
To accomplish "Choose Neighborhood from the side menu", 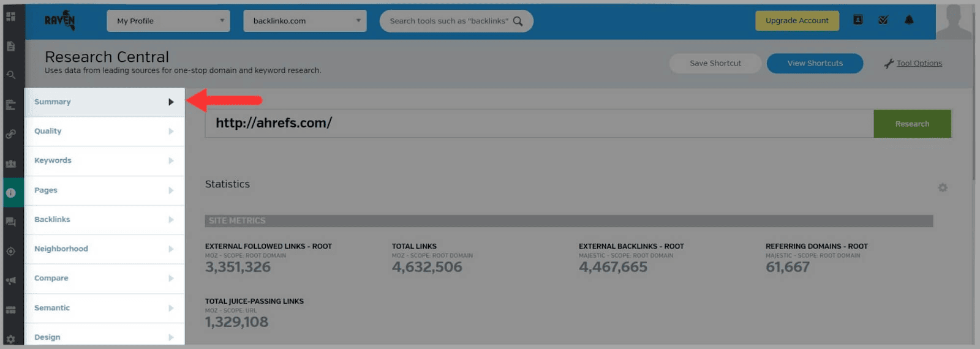I will pyautogui.click(x=61, y=249).
